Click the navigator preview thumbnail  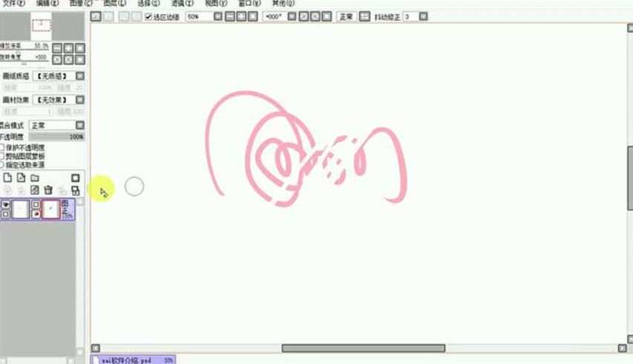(x=41, y=27)
